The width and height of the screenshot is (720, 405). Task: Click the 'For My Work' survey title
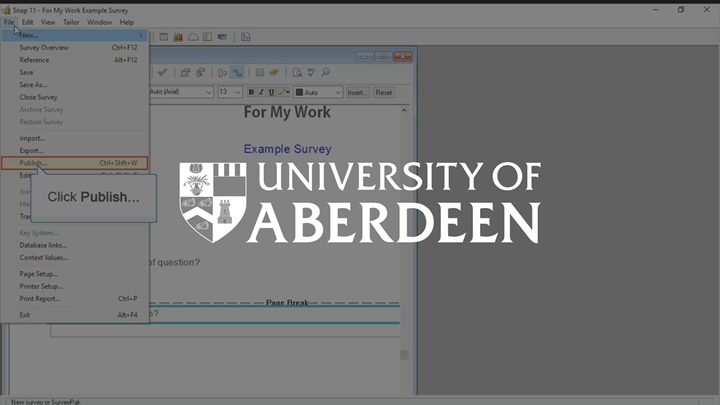pos(287,112)
